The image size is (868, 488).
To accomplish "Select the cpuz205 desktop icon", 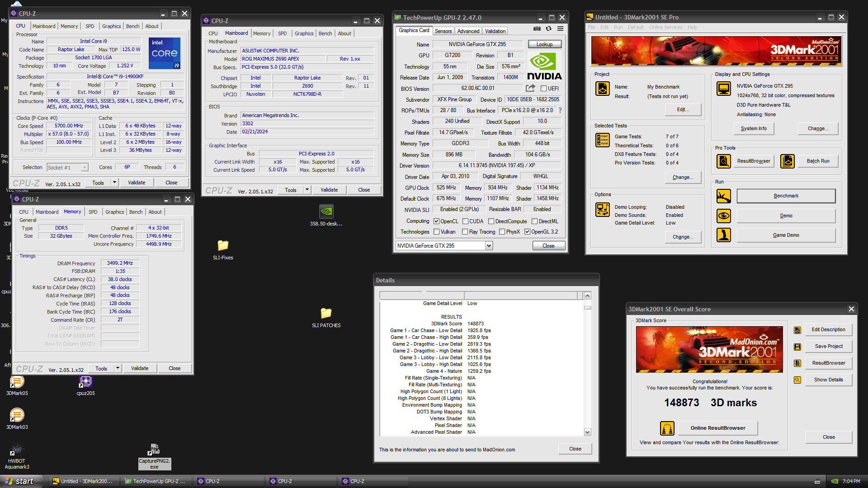I will (x=85, y=385).
